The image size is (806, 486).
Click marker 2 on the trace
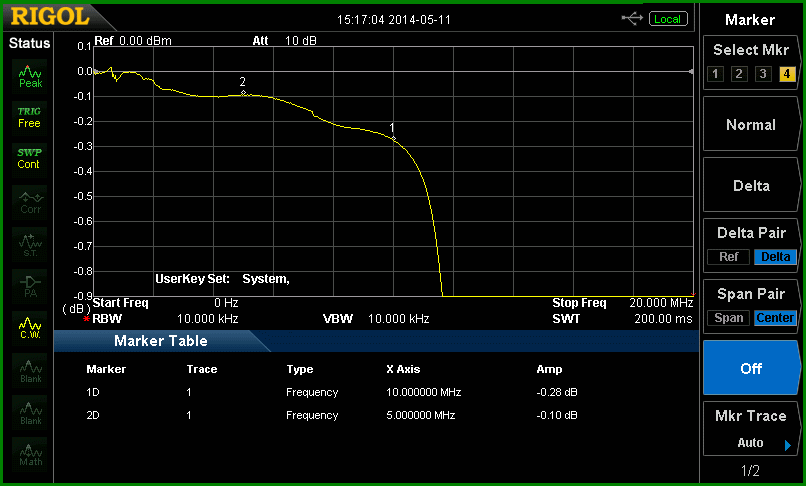point(244,93)
